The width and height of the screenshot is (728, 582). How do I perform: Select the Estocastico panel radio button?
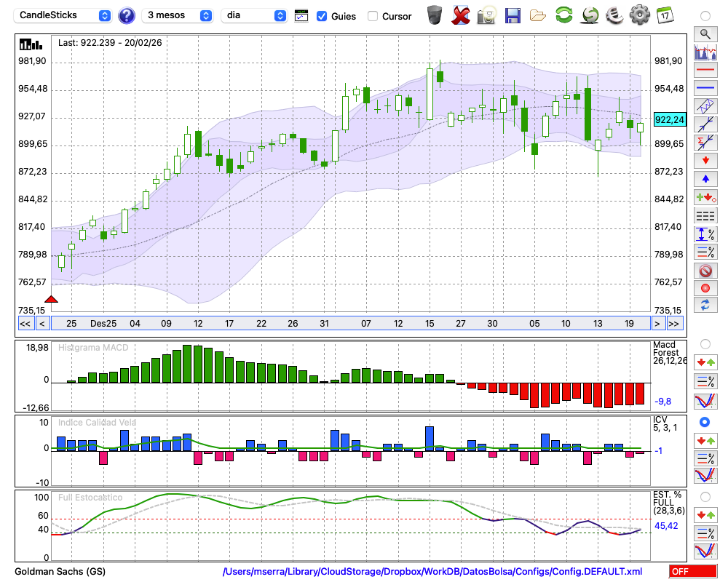click(705, 497)
